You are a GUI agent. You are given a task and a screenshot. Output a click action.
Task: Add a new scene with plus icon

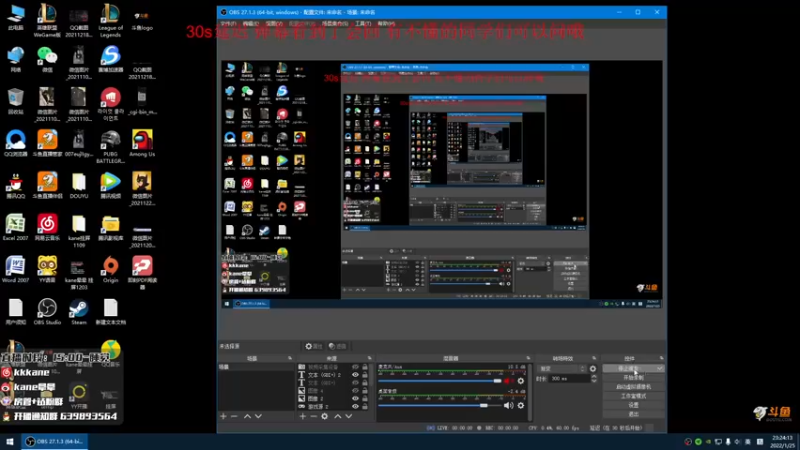click(x=223, y=416)
